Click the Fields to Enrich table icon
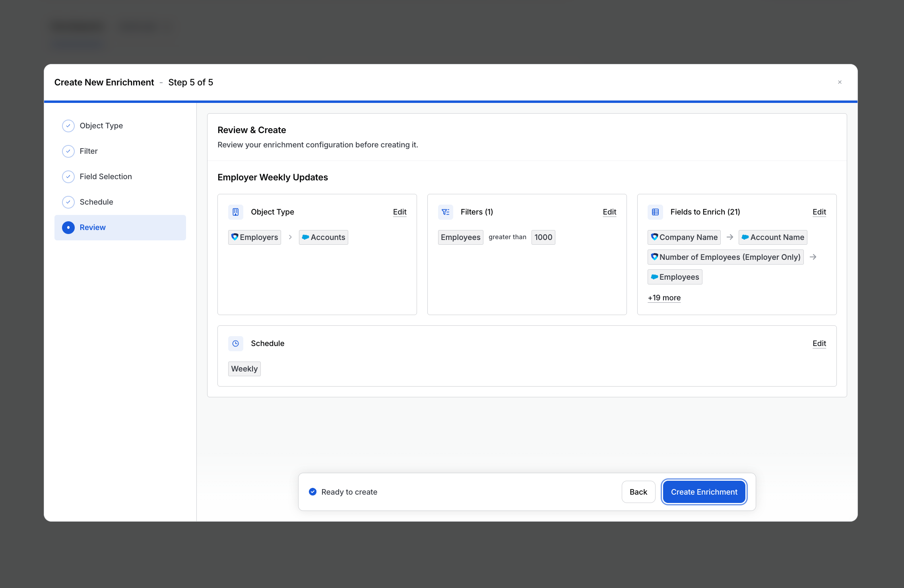 (x=656, y=212)
